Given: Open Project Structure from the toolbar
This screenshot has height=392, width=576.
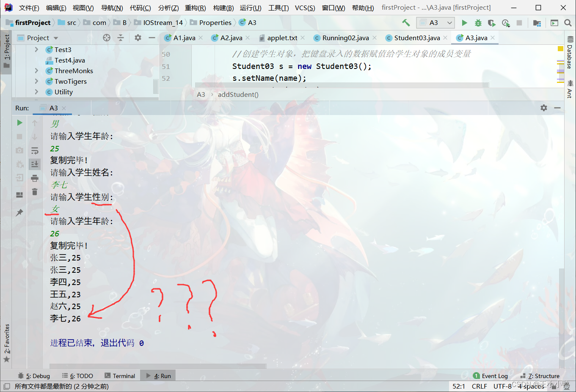Looking at the screenshot, I should point(537,23).
